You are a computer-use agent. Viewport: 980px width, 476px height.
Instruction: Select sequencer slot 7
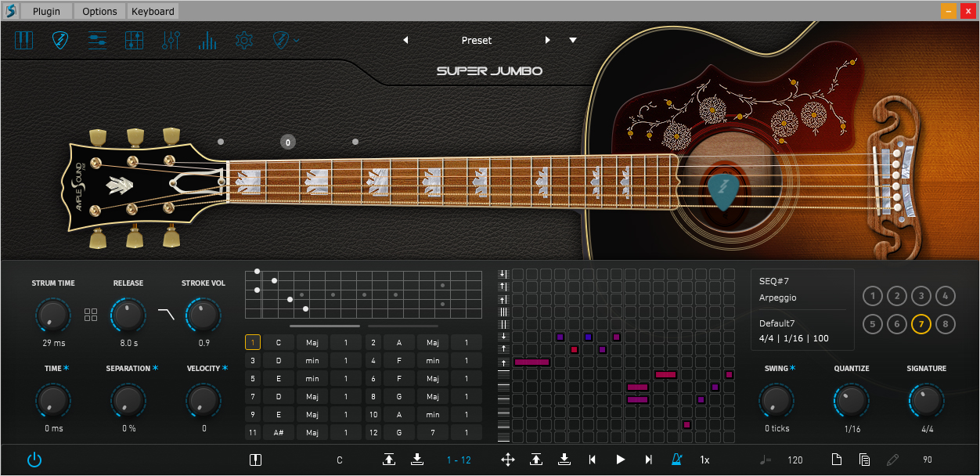(921, 323)
